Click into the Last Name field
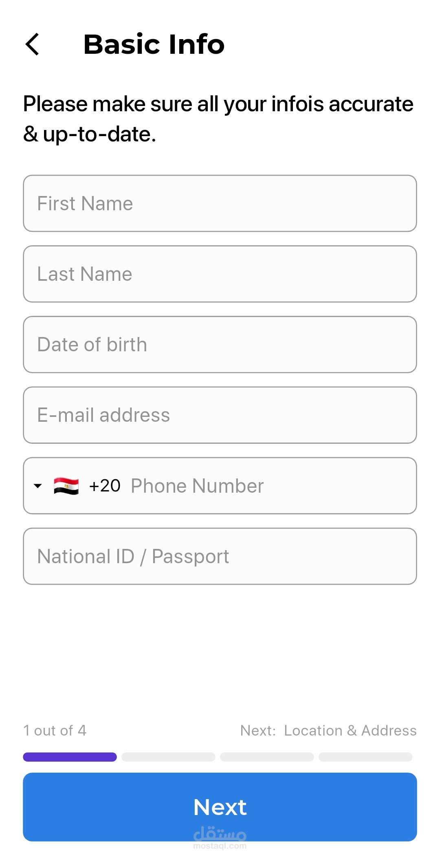Image resolution: width=440 pixels, height=868 pixels. point(220,274)
